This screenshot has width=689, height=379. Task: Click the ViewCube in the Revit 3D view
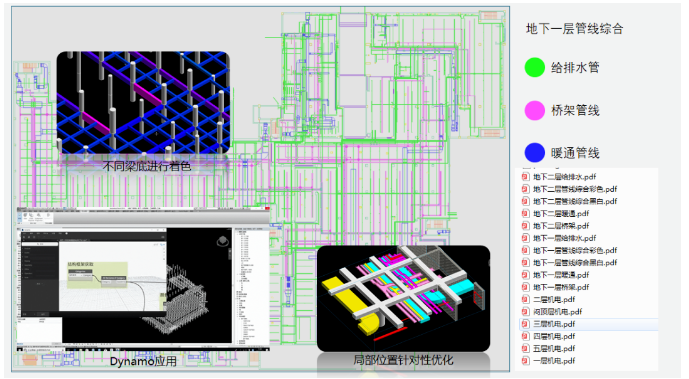(224, 242)
